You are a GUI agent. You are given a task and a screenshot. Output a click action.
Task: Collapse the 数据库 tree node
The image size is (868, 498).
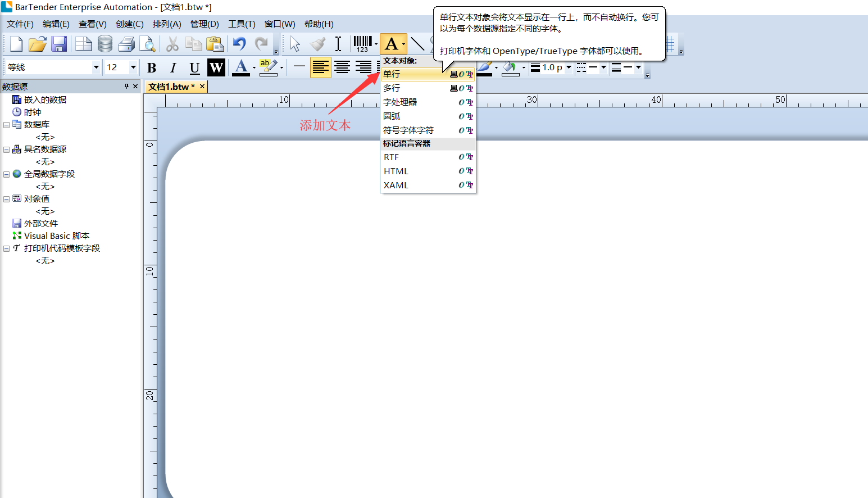[7, 125]
